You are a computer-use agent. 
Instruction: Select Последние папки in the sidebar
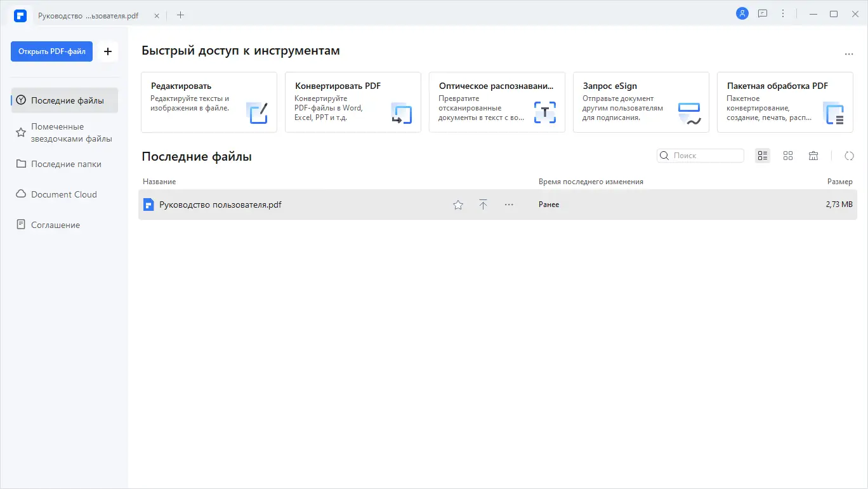[x=65, y=163]
